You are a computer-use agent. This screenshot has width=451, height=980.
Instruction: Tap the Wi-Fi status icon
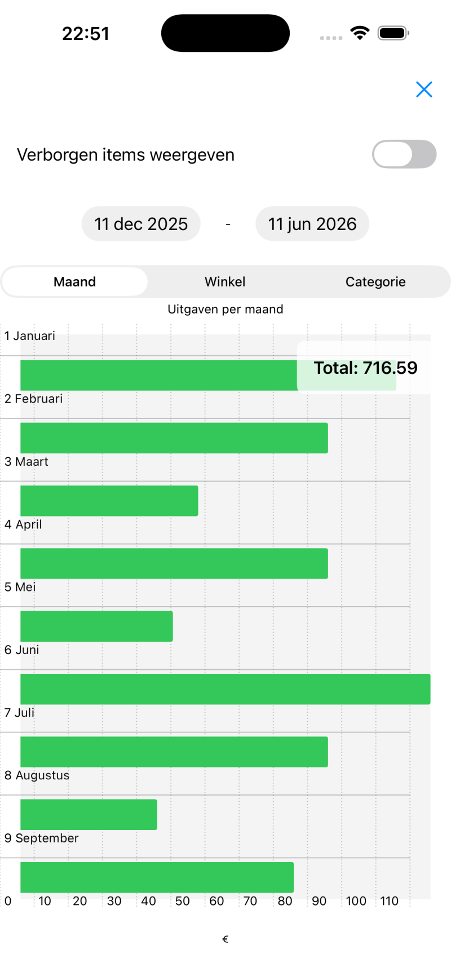359,33
